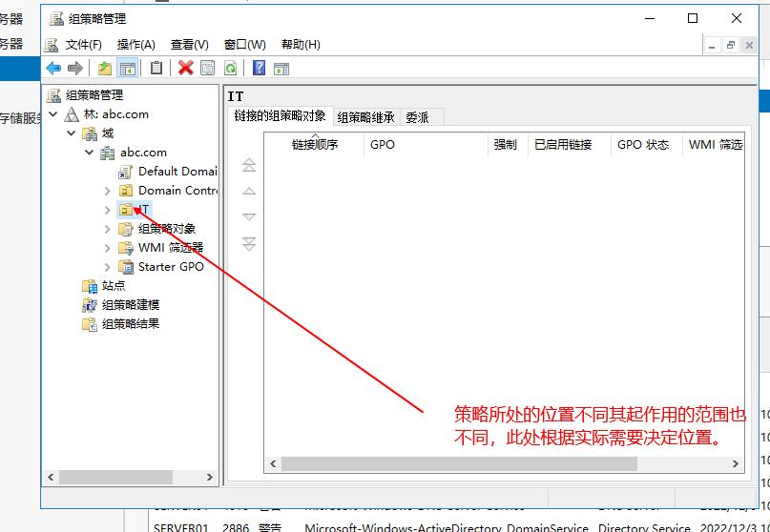Image resolution: width=770 pixels, height=532 pixels.
Task: Restore the inner MDI child window
Action: click(730, 46)
